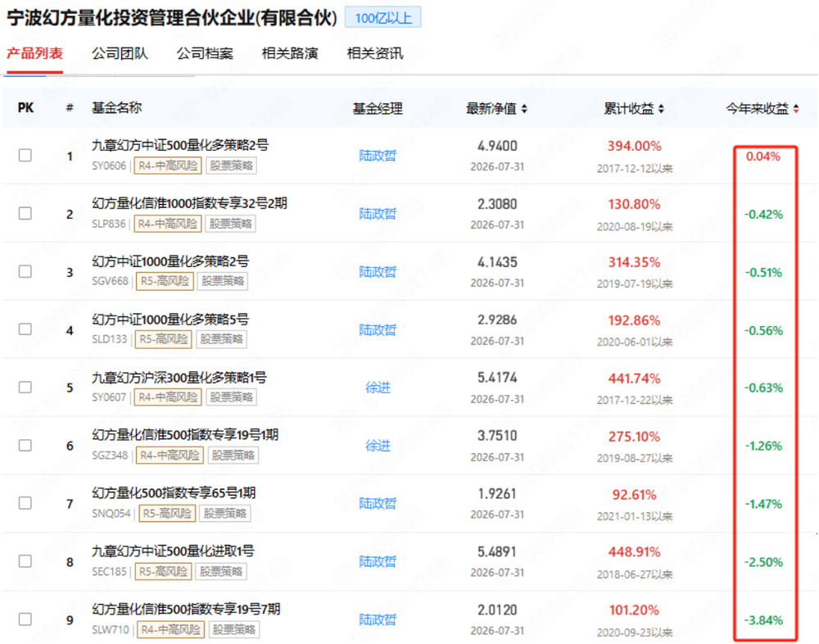819x644 pixels.
Task: Click manager 陆政哲 in row 1
Action: pyautogui.click(x=378, y=156)
